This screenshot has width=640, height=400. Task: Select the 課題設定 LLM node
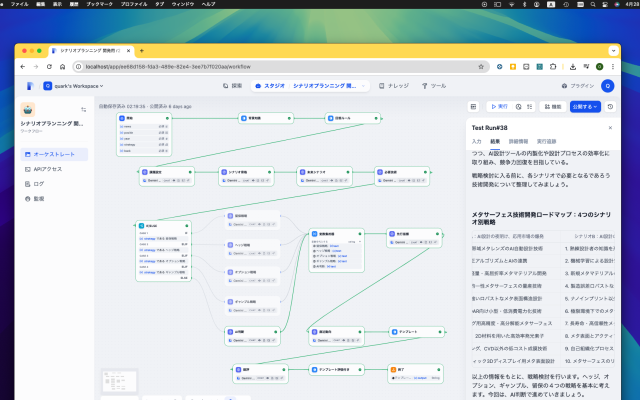167,176
